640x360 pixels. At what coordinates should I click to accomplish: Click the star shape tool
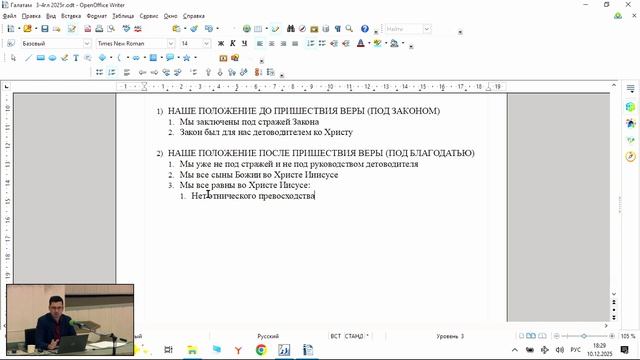[x=187, y=58]
